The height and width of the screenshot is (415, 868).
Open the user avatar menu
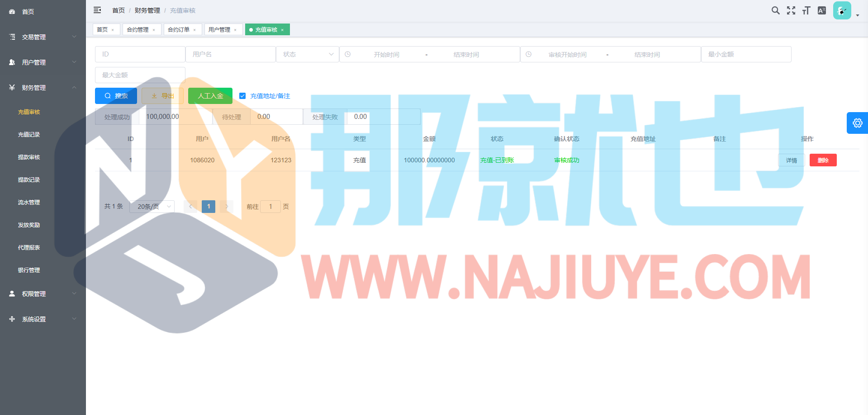[x=842, y=11]
